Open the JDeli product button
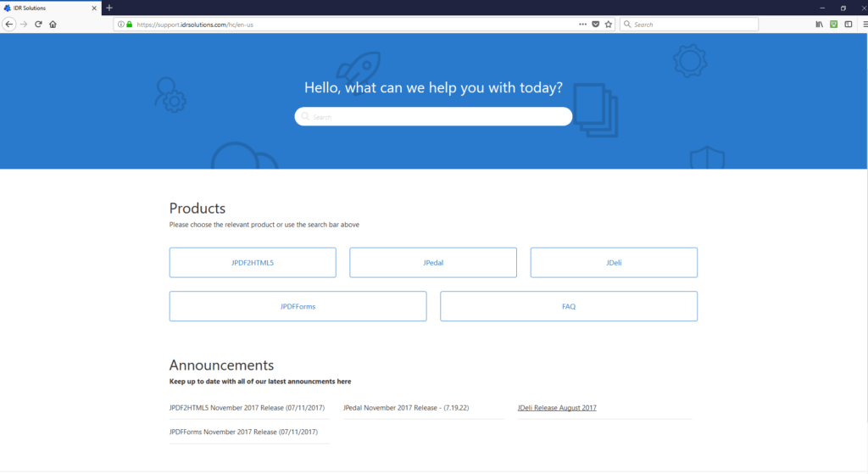868x474 pixels. tap(614, 263)
